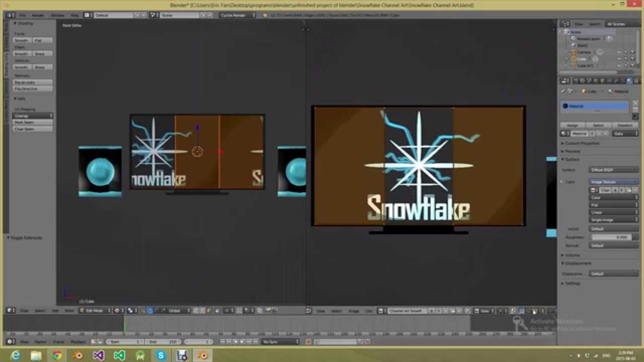Open Skype from the taskbar

(x=160, y=355)
